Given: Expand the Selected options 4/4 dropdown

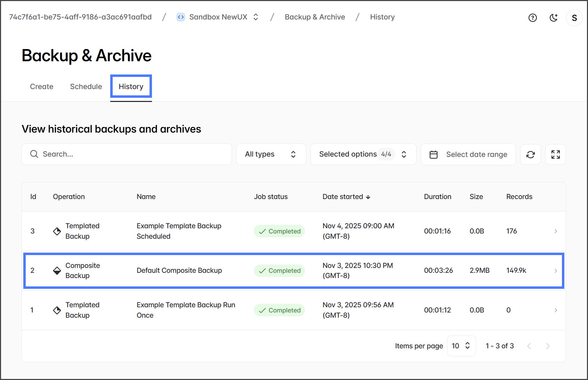Looking at the screenshot, I should tap(363, 154).
